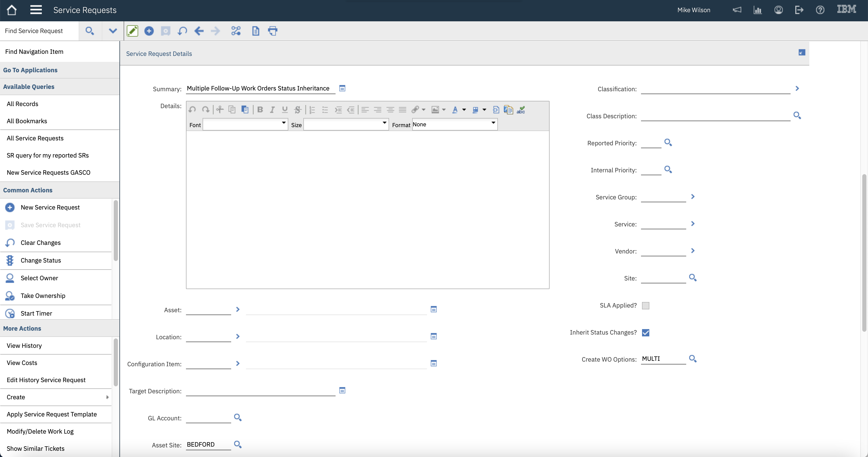Click the home icon in header
This screenshot has width=868, height=457.
point(11,10)
